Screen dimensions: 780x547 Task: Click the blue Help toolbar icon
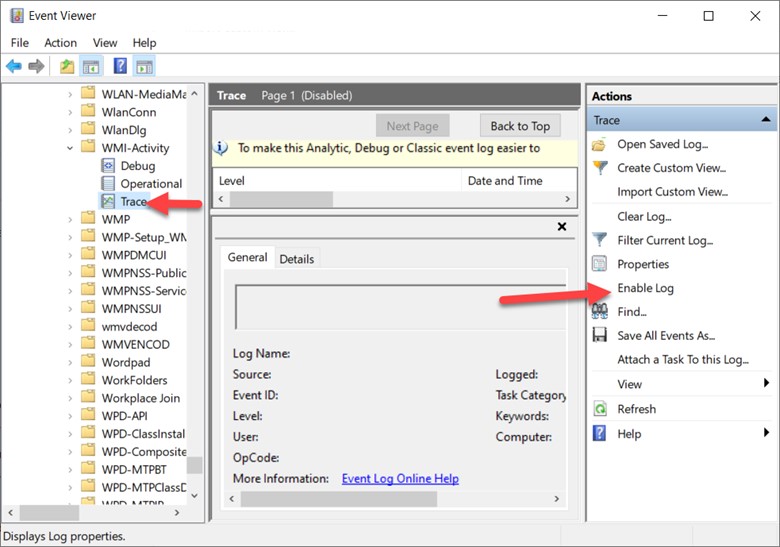[x=120, y=66]
